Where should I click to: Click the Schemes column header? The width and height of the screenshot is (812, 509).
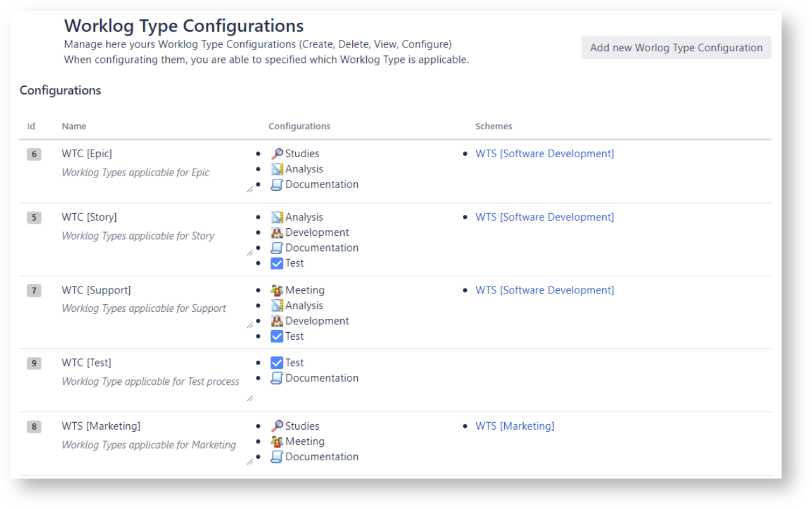(493, 126)
